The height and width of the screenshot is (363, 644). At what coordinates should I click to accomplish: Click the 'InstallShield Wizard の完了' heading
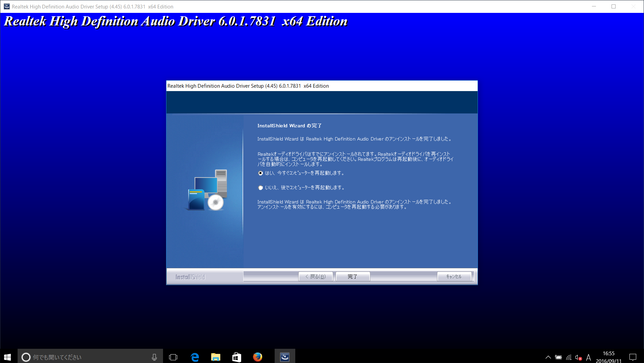[290, 126]
